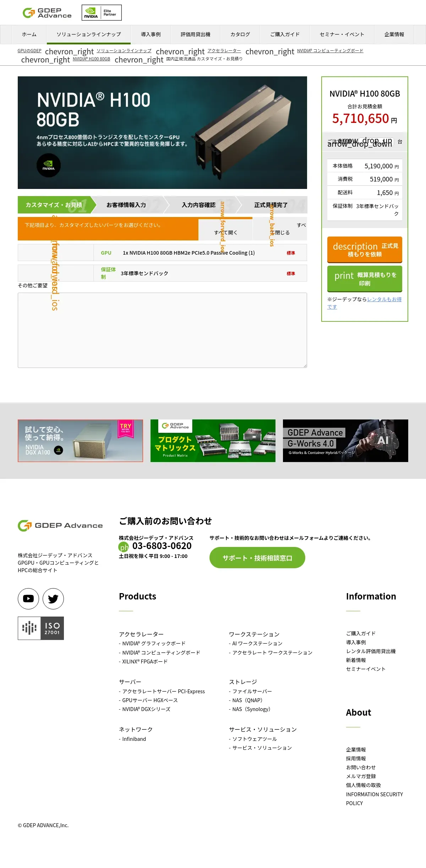Click NVIDIA H100 80GB breadcrumb link
This screenshot has height=868, width=426.
[x=92, y=59]
